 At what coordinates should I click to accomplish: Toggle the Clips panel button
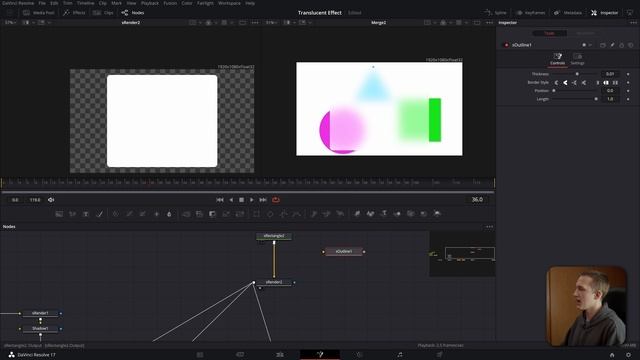tap(103, 13)
